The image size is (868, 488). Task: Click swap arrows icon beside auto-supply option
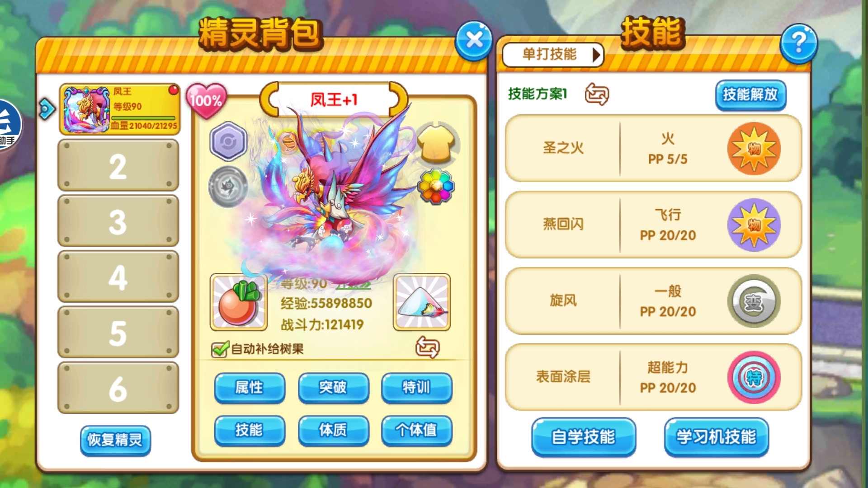427,347
